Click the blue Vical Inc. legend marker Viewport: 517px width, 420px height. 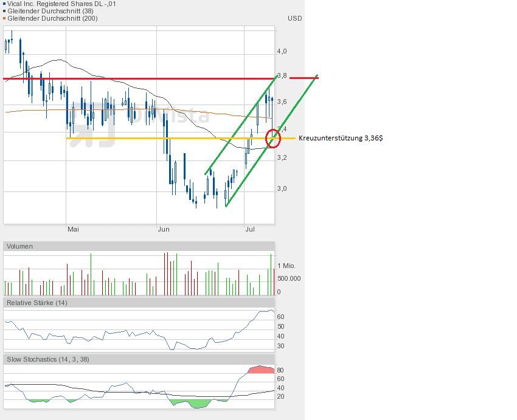4,4
